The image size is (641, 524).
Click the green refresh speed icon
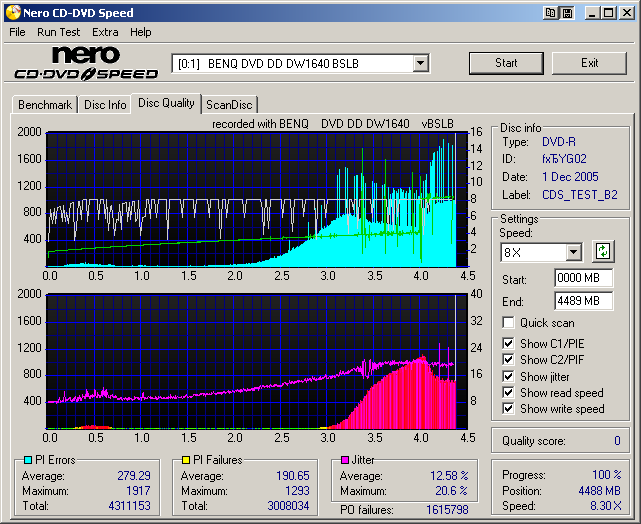(x=603, y=251)
